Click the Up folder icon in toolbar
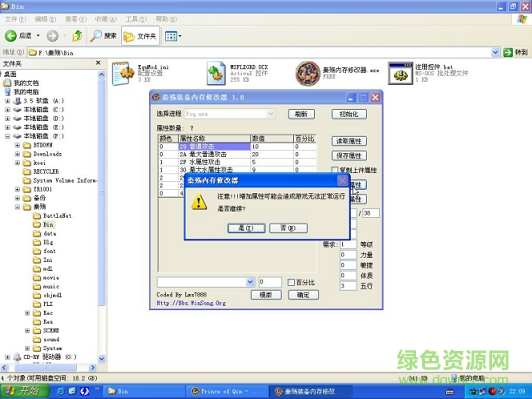This screenshot has width=532, height=399. point(77,36)
